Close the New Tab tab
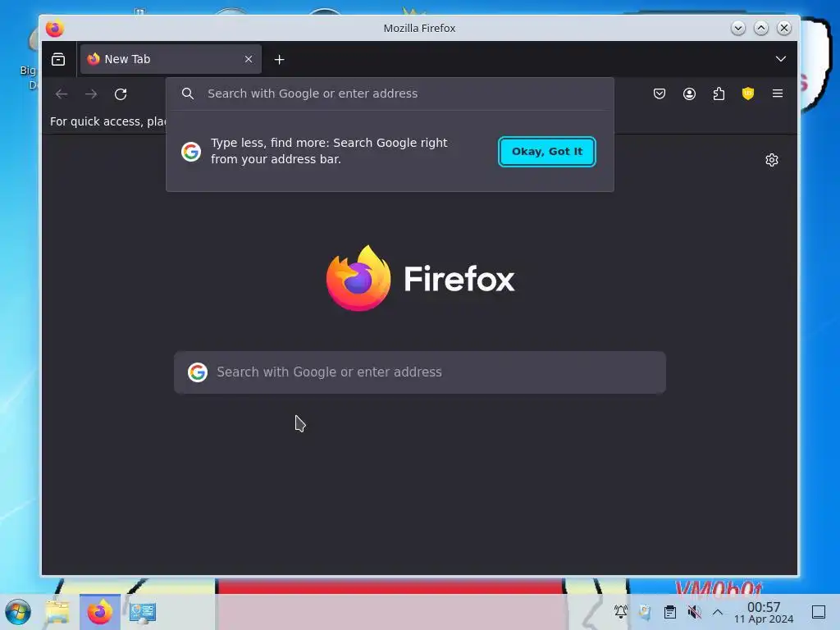840x630 pixels. [248, 59]
